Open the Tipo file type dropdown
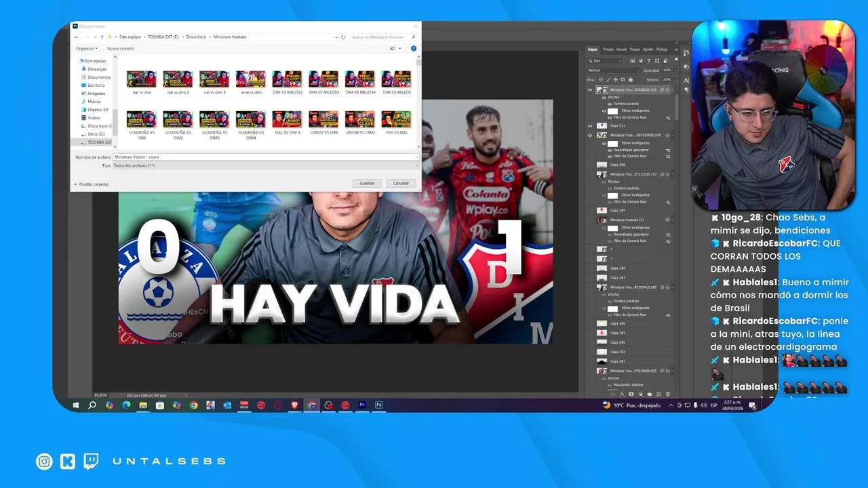This screenshot has height=488, width=868. coord(266,165)
